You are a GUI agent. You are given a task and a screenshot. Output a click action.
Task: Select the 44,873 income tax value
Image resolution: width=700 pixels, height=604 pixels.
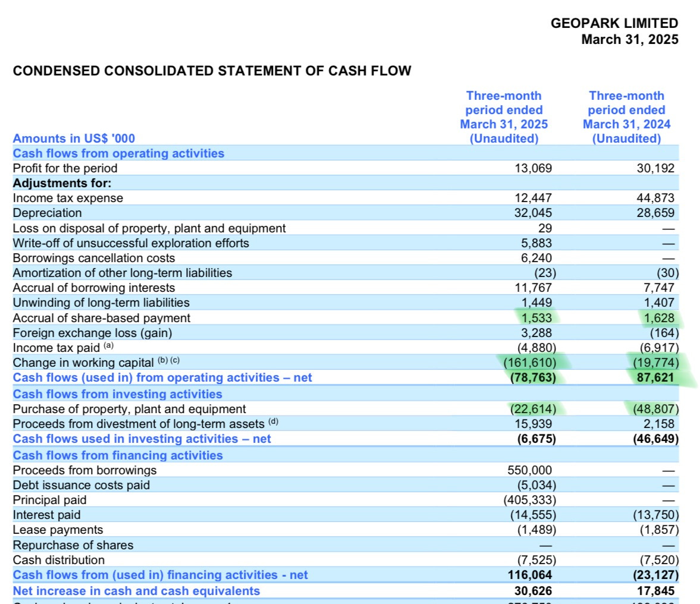click(x=655, y=198)
